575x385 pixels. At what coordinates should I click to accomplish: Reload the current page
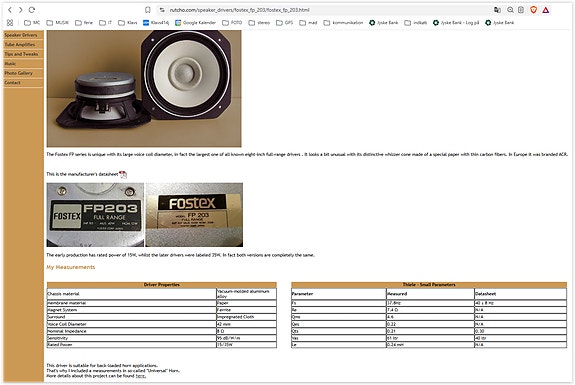(32, 10)
